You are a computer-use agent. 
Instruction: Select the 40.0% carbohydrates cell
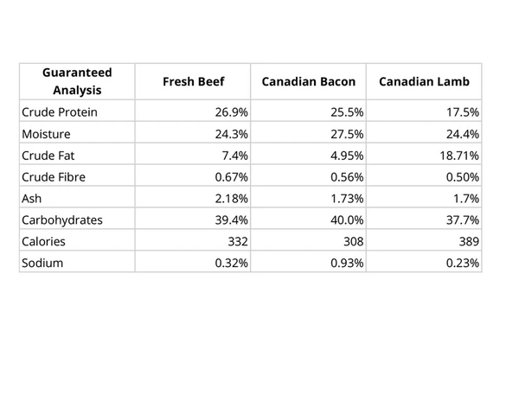click(x=309, y=220)
